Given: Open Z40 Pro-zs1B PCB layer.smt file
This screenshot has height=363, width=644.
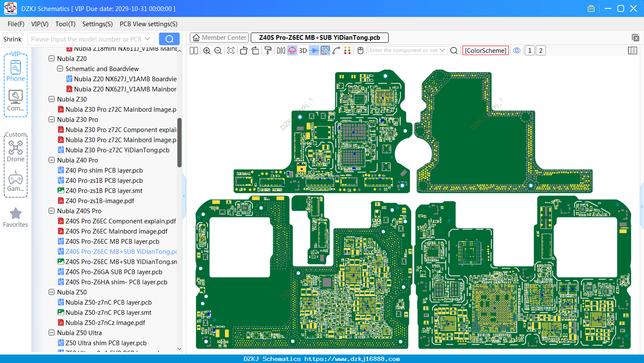Looking at the screenshot, I should [x=100, y=190].
